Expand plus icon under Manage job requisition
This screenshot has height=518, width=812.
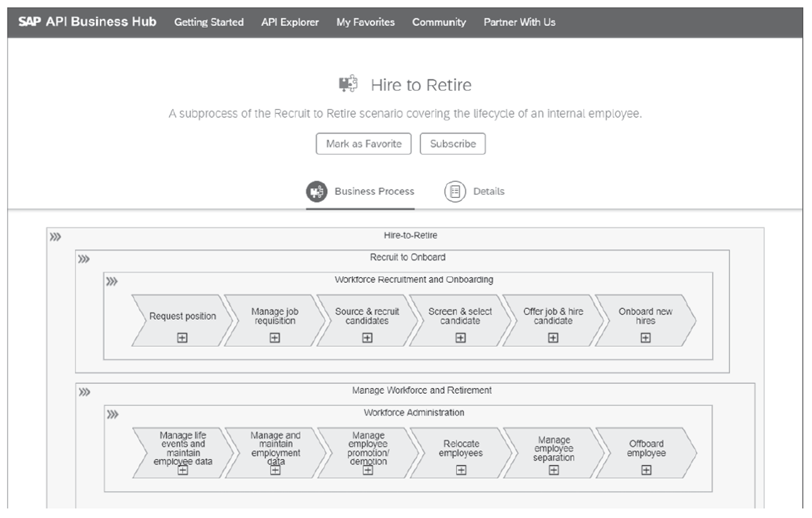pyautogui.click(x=275, y=338)
